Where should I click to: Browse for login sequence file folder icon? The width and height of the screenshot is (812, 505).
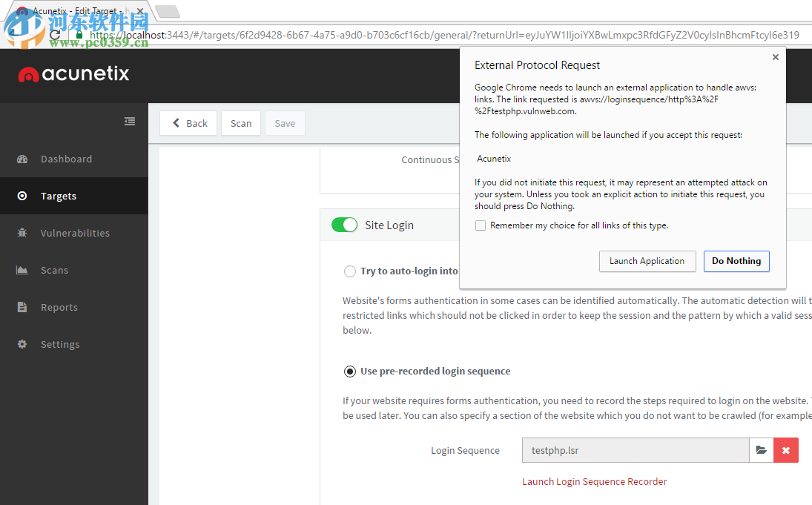[762, 450]
